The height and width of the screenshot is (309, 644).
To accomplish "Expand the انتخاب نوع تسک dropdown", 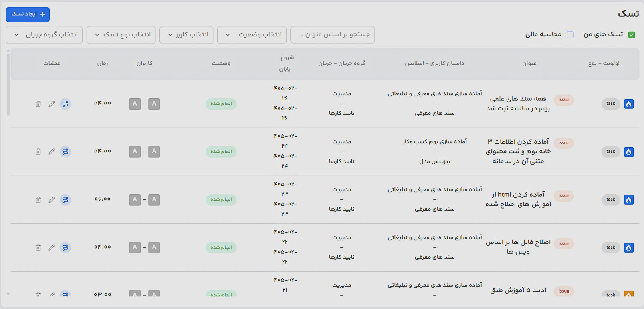I will [121, 35].
